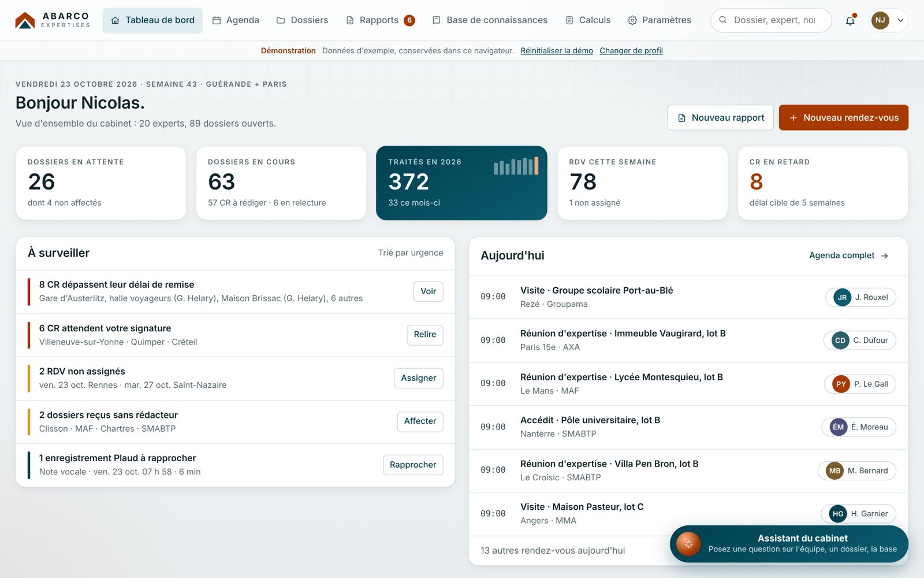Viewport: 924px width, 578px height.
Task: Open the RDV cette semaine card
Action: pos(642,183)
